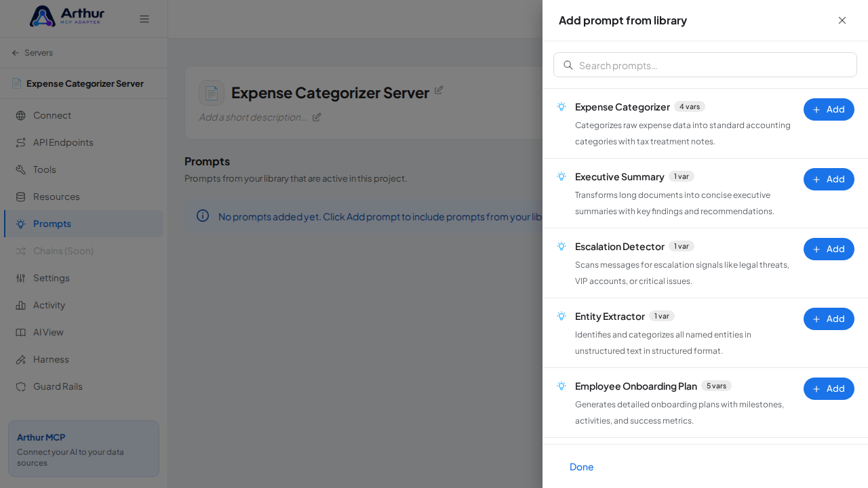Open the API Endpoints page
Screen dimensions: 868x488
(x=83, y=142)
